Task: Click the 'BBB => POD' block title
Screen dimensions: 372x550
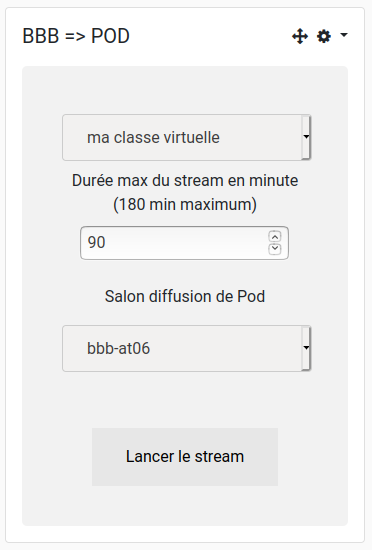Action: 76,36
